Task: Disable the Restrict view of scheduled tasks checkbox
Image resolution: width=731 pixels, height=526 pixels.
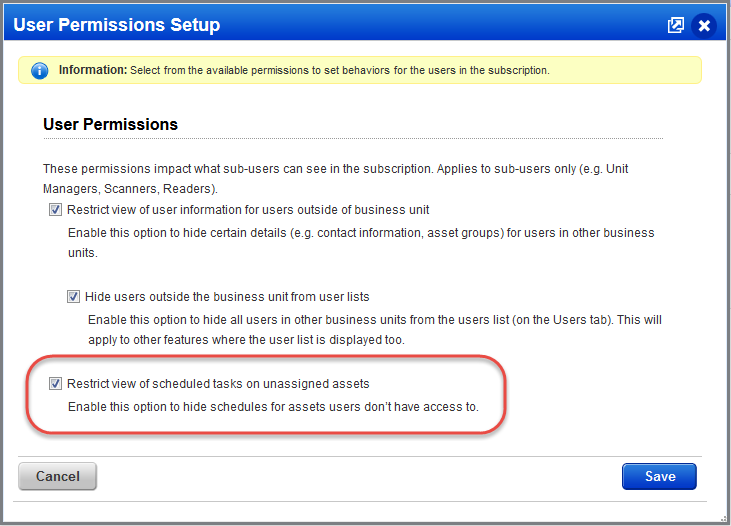Action: (55, 384)
